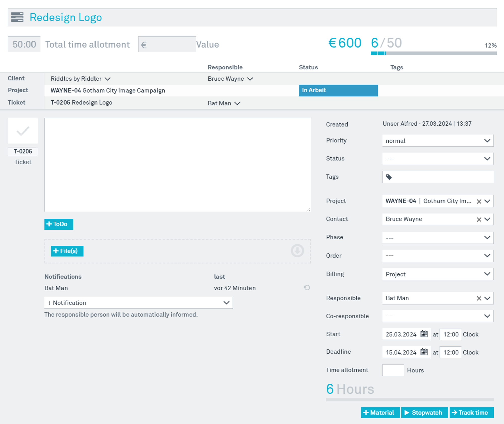
Task: Click the list icon beside Redesign Logo
Action: click(x=17, y=17)
